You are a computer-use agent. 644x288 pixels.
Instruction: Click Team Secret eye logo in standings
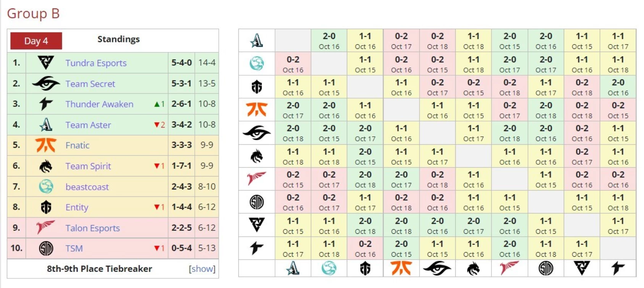tap(46, 83)
